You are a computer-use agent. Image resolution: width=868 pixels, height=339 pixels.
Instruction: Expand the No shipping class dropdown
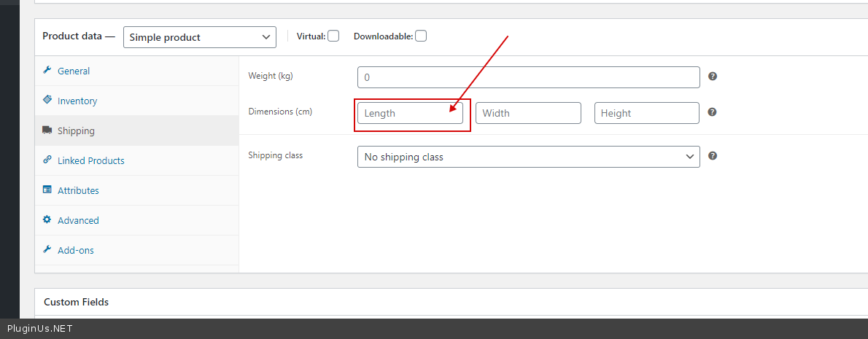point(528,157)
